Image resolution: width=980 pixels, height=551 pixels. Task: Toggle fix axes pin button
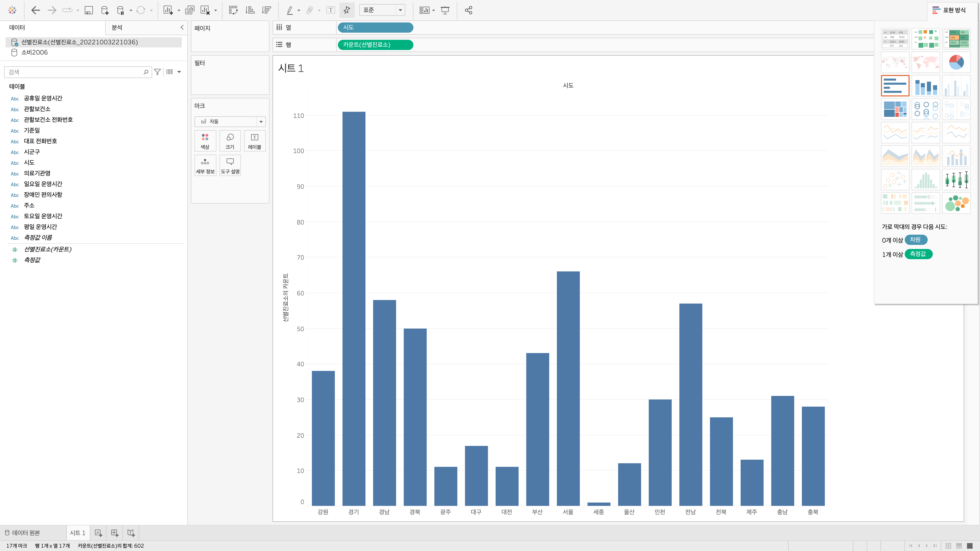pyautogui.click(x=347, y=10)
